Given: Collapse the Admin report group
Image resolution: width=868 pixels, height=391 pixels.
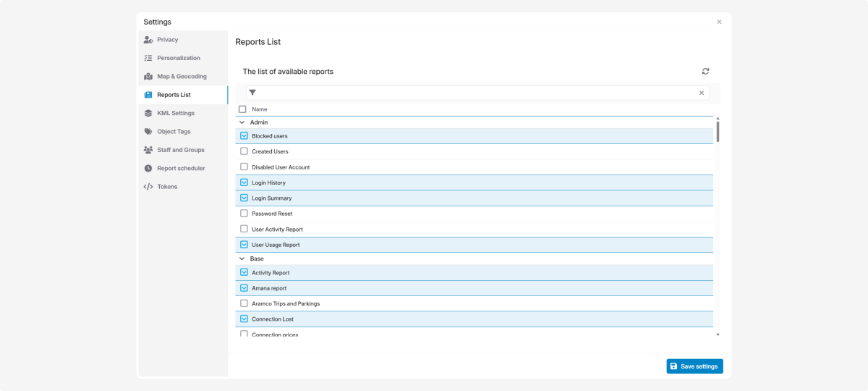Looking at the screenshot, I should coord(242,122).
